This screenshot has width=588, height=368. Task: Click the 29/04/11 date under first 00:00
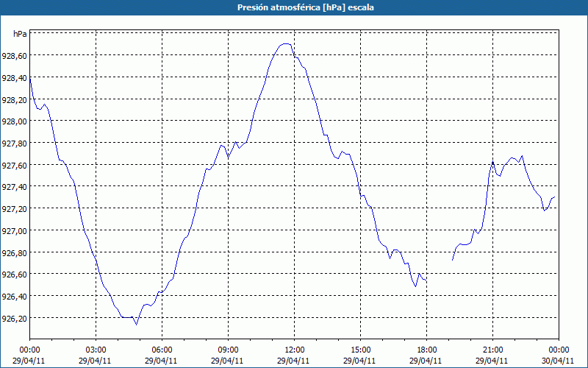(x=29, y=361)
